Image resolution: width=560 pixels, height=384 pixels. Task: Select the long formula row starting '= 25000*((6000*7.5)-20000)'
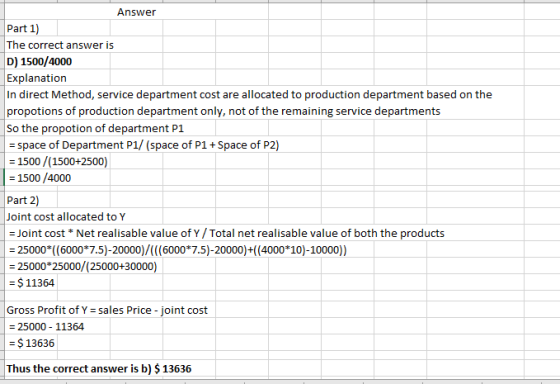pos(178,250)
